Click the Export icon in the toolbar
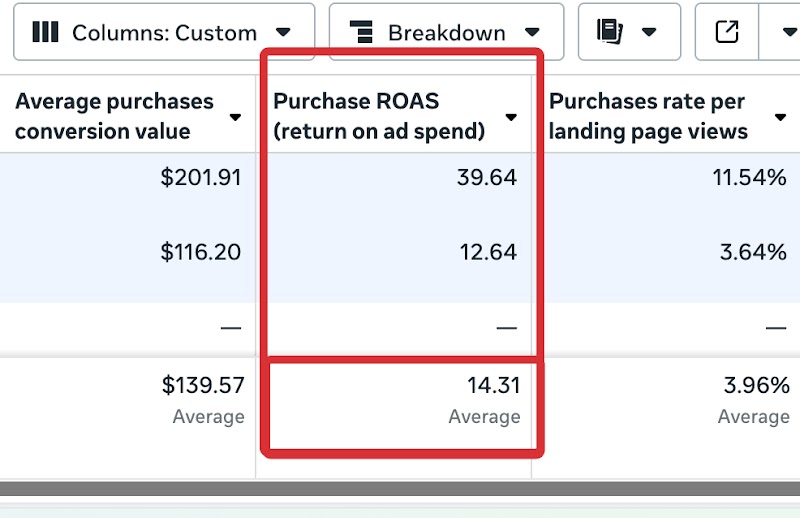This screenshot has height=518, width=800. coord(727,32)
